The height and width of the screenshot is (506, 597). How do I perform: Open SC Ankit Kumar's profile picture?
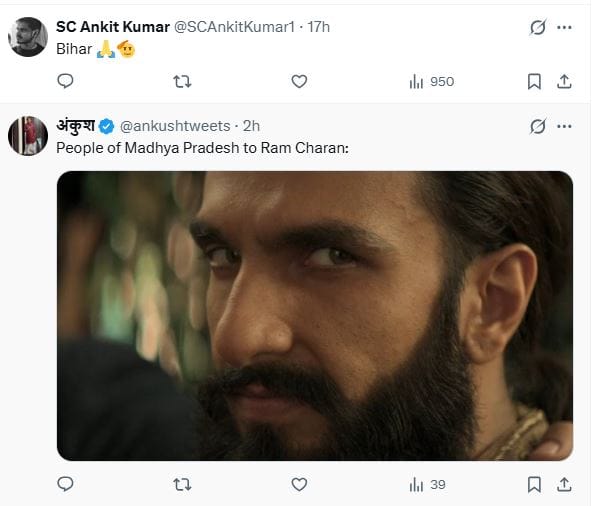(28, 37)
